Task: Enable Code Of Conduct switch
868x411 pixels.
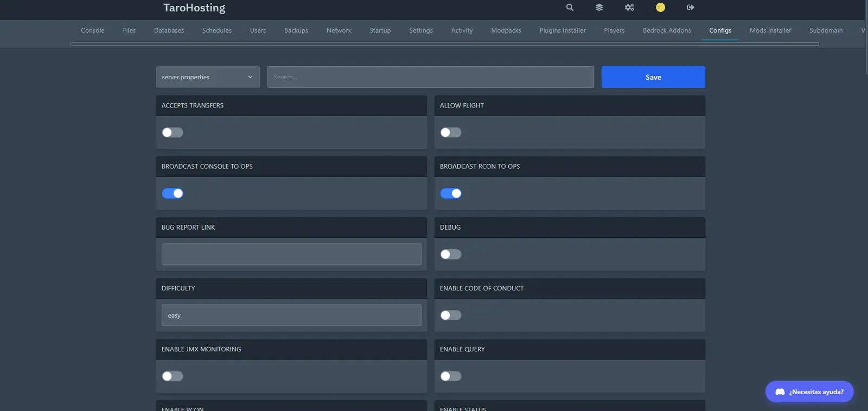Action: click(451, 315)
